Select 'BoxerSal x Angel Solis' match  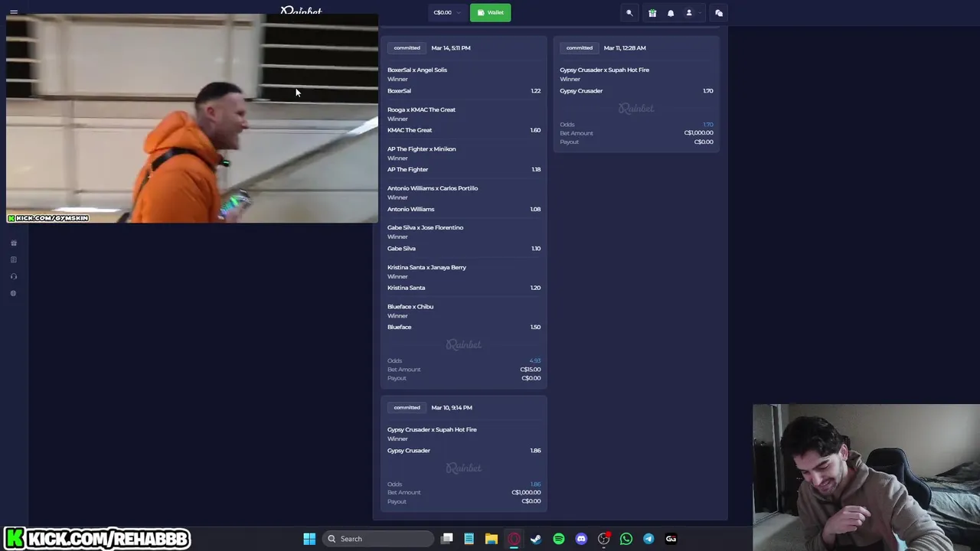[x=417, y=70]
